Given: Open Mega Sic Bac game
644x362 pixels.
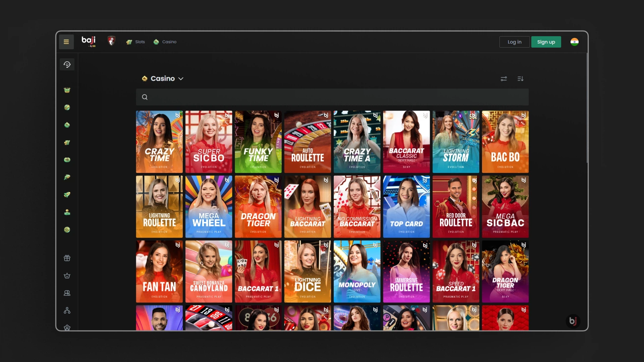Looking at the screenshot, I should (x=505, y=207).
